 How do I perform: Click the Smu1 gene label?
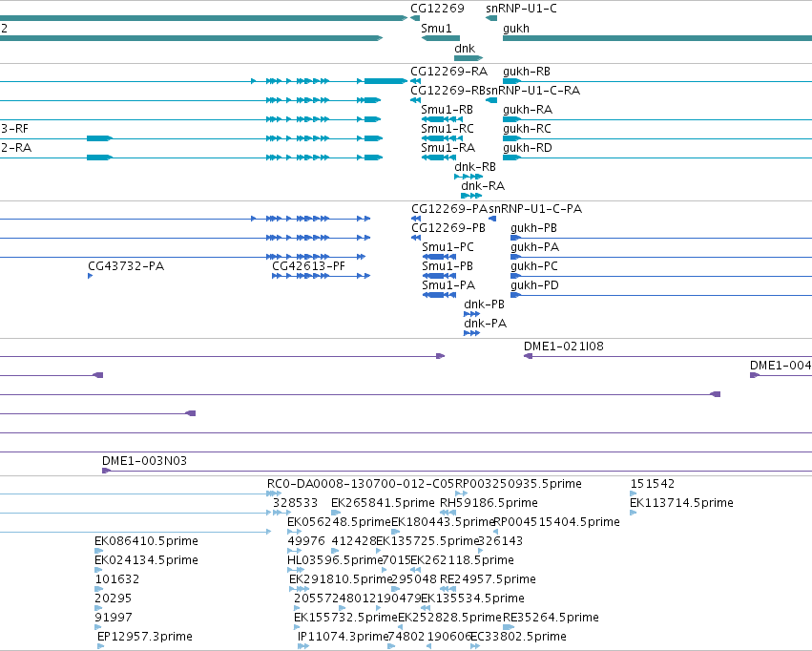pyautogui.click(x=436, y=29)
